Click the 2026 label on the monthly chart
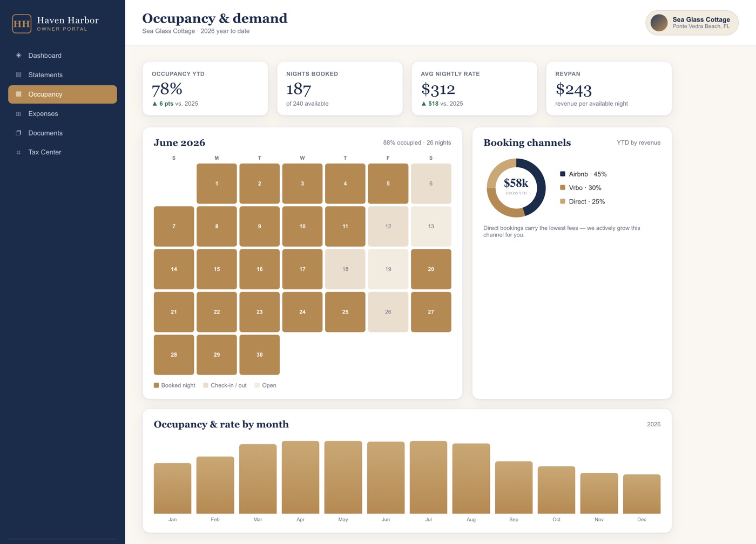756x544 pixels. (654, 425)
